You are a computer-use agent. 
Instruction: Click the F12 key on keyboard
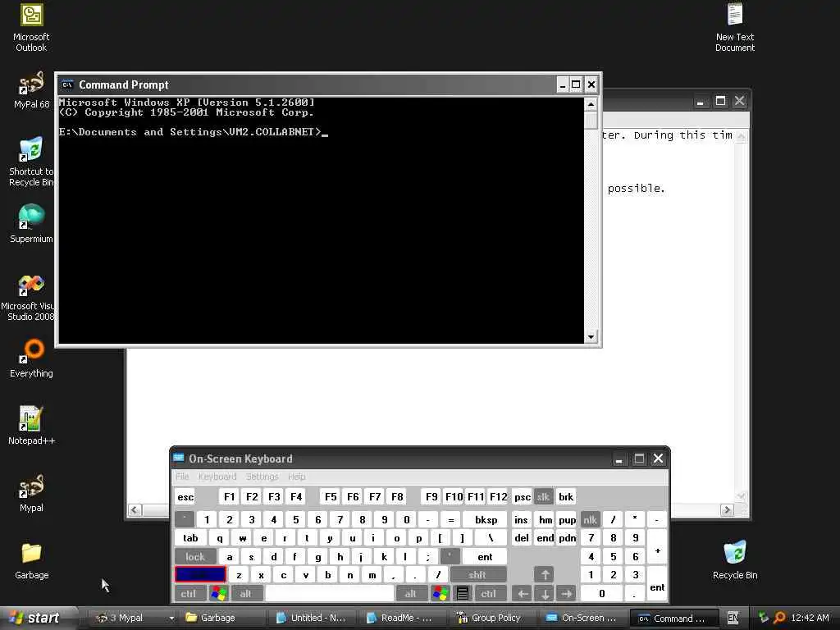498,496
